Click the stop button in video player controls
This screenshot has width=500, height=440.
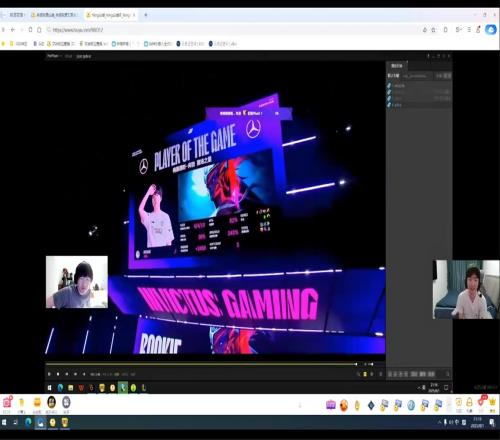pos(58,374)
